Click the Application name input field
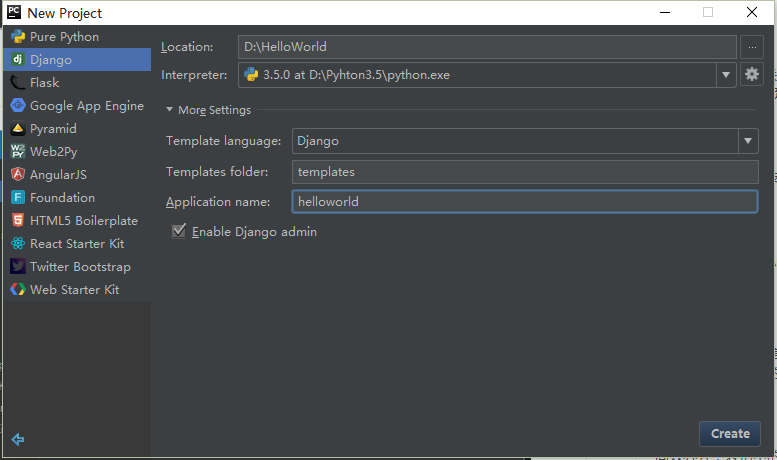Viewport: 777px width, 460px height. 525,202
